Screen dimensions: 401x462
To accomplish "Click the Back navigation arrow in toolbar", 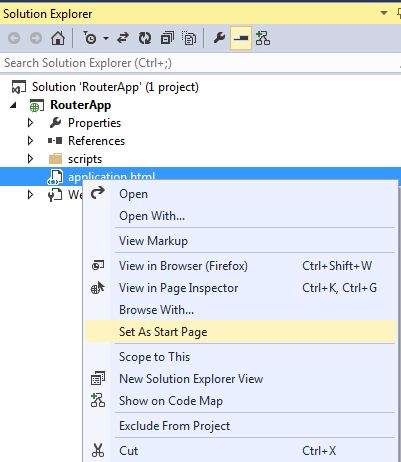I will point(14,38).
